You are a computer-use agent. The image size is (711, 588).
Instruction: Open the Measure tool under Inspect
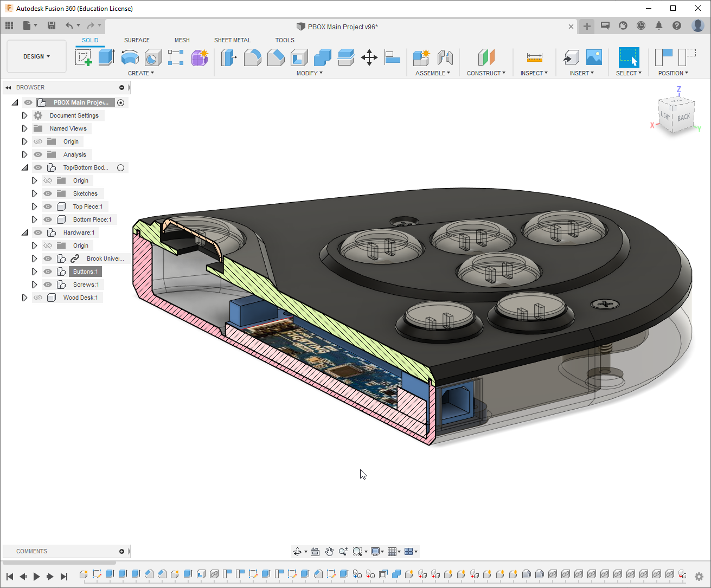[x=534, y=58]
